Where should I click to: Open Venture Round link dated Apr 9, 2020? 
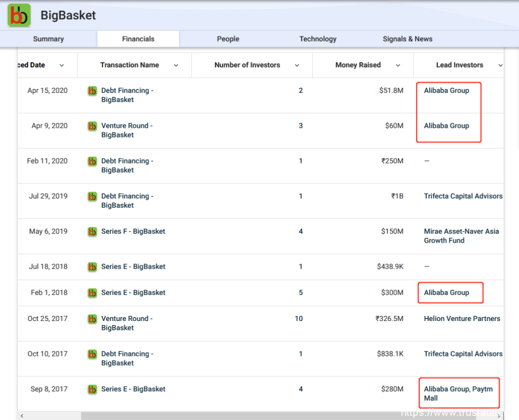pos(127,130)
